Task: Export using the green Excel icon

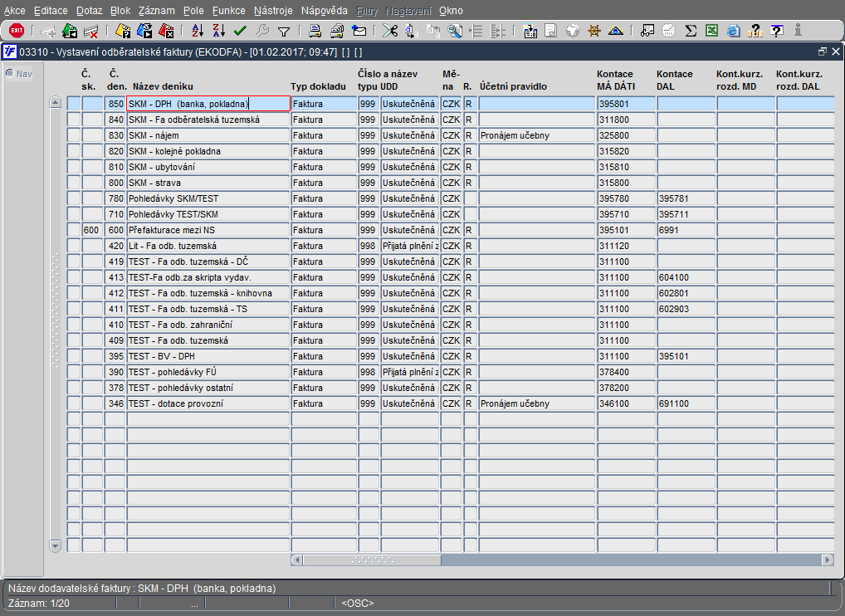Action: [712, 32]
